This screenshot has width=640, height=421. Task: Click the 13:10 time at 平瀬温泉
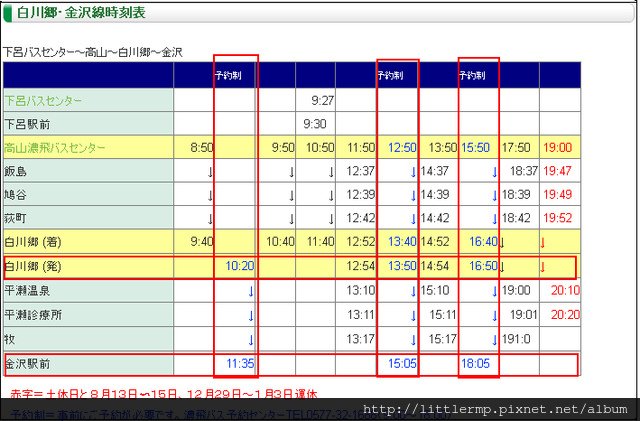tap(361, 290)
